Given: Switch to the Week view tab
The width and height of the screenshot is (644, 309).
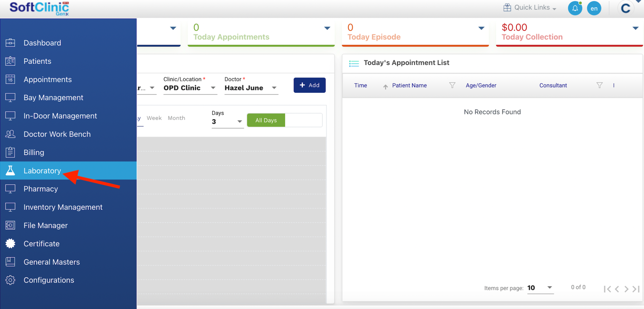Looking at the screenshot, I should [x=154, y=118].
